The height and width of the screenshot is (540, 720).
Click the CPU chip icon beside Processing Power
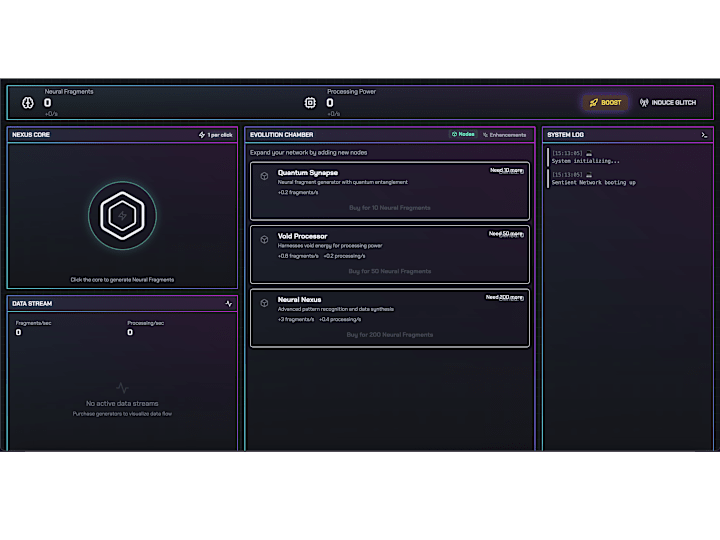click(310, 102)
